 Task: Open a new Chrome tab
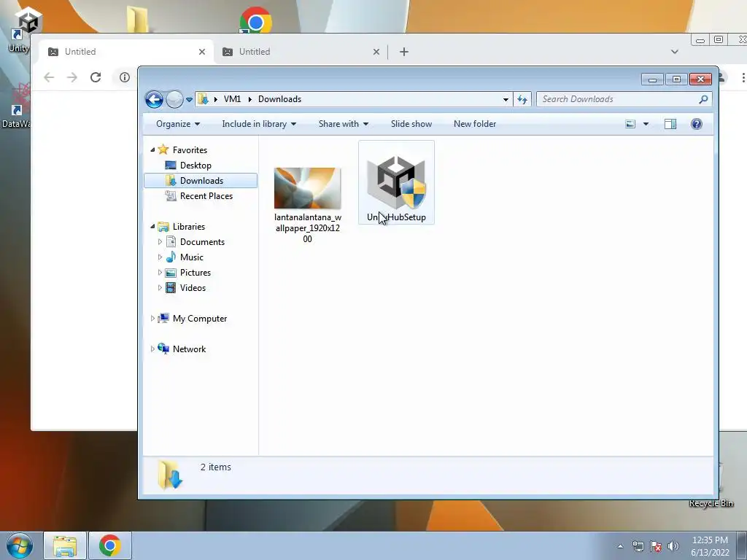pyautogui.click(x=404, y=52)
